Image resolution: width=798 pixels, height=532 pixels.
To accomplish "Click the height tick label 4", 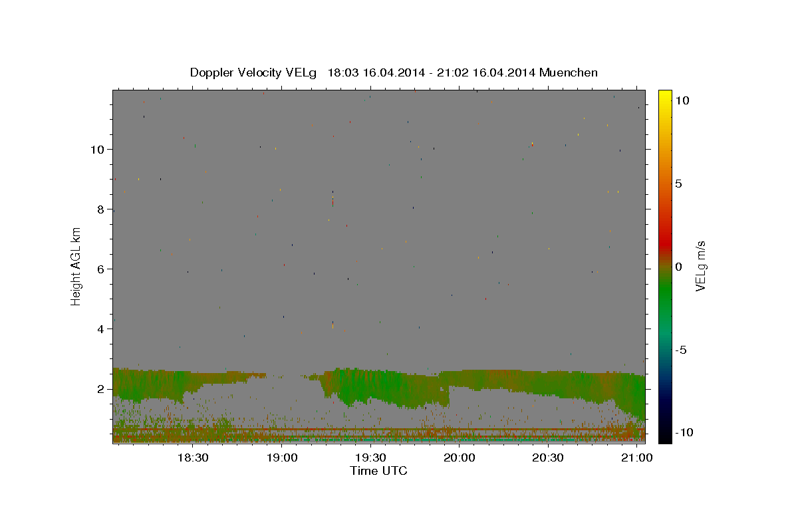I will pos(101,329).
